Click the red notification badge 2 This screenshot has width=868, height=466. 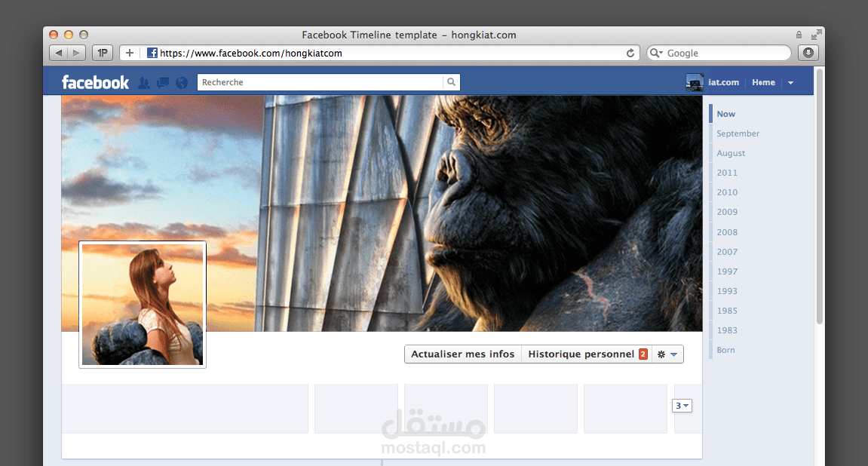(x=643, y=354)
